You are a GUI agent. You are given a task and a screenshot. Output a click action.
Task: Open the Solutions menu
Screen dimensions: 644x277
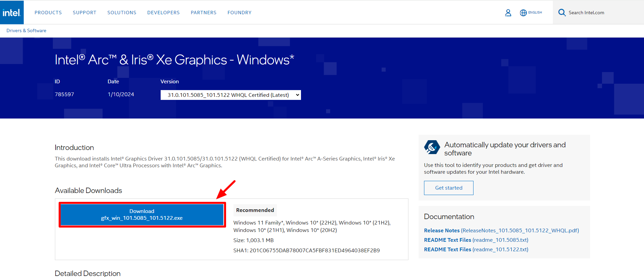122,13
